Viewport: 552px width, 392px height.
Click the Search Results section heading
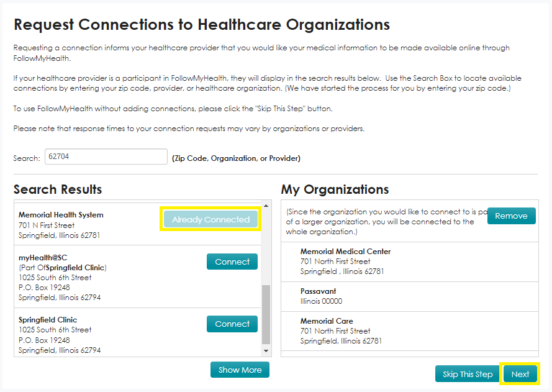[57, 189]
